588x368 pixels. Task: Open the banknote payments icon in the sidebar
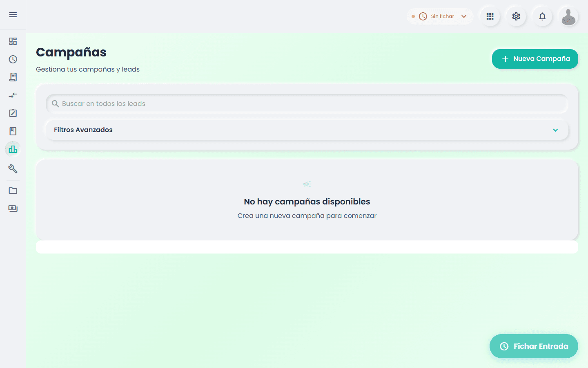[x=13, y=209]
